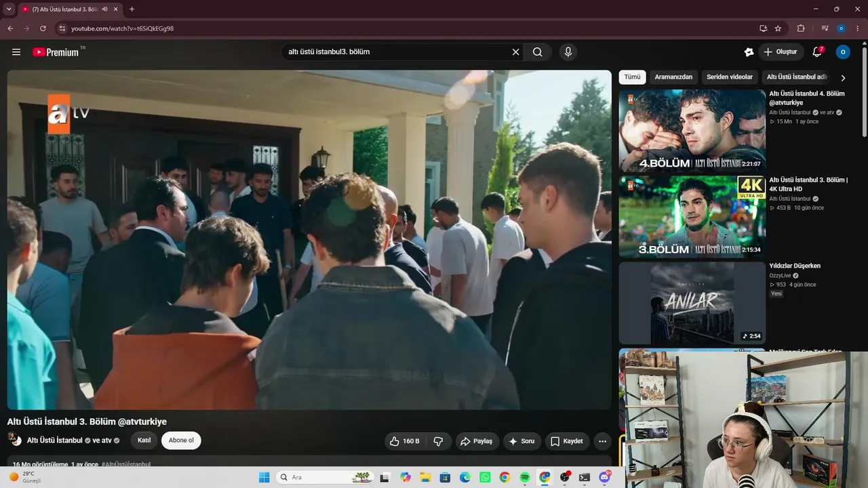Click the video player to pause
The width and height of the screenshot is (868, 488).
(x=309, y=240)
